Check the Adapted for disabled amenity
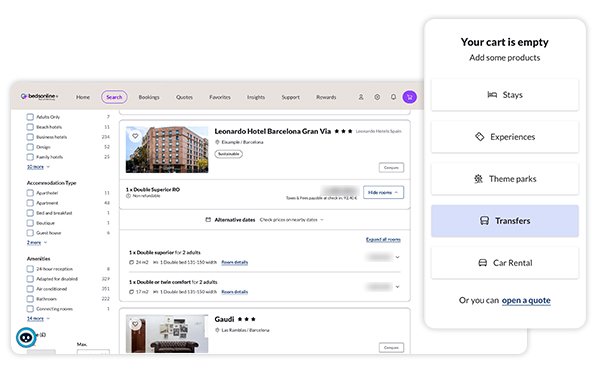610x375 pixels. [30, 279]
